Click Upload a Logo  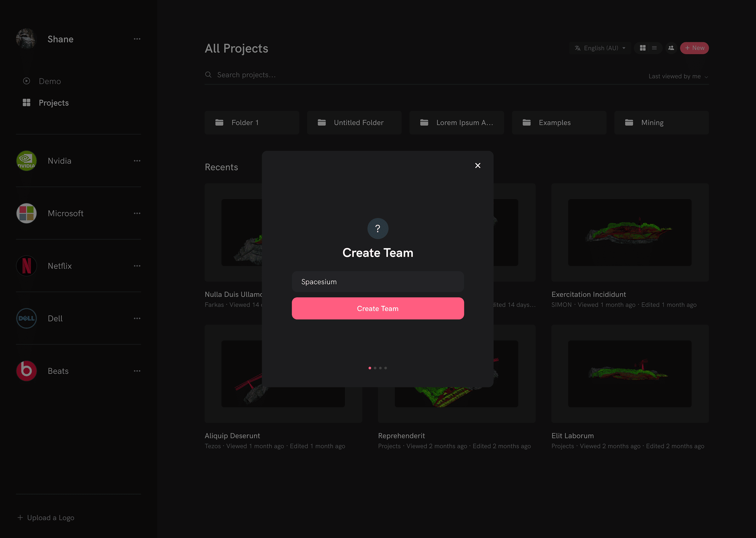(46, 518)
